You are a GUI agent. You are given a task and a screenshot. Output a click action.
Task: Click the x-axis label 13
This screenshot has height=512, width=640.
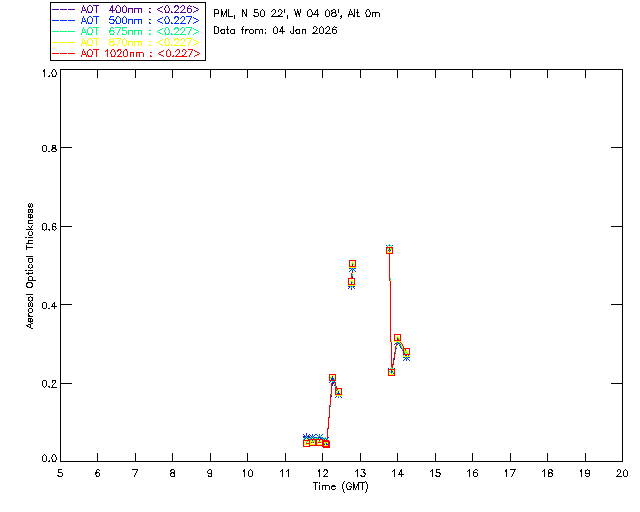360,473
